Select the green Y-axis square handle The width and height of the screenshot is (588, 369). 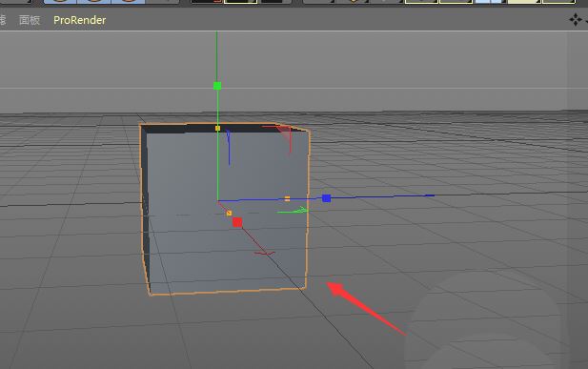click(x=217, y=86)
